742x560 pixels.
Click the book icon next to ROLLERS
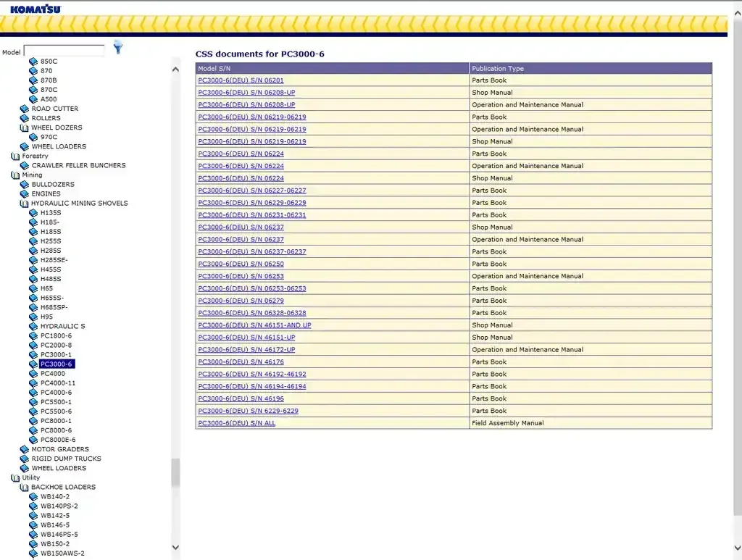click(25, 118)
